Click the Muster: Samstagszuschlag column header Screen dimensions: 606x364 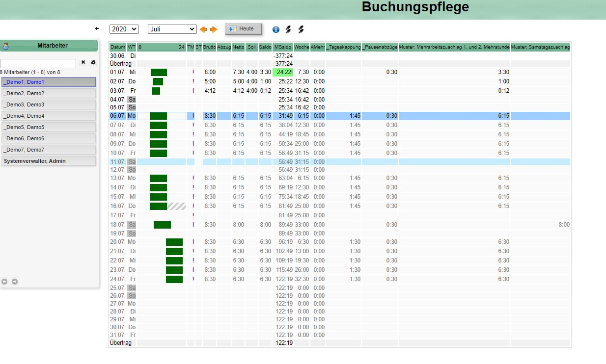pos(540,48)
